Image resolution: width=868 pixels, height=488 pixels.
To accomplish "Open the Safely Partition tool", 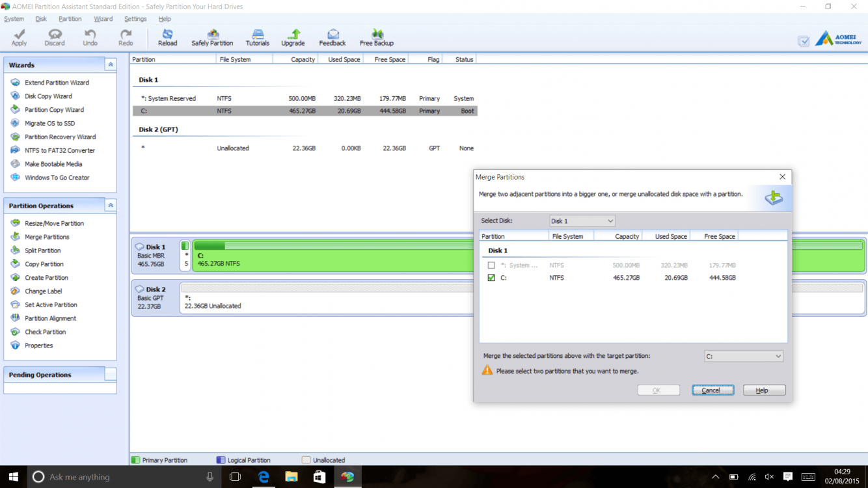I will 212,37.
